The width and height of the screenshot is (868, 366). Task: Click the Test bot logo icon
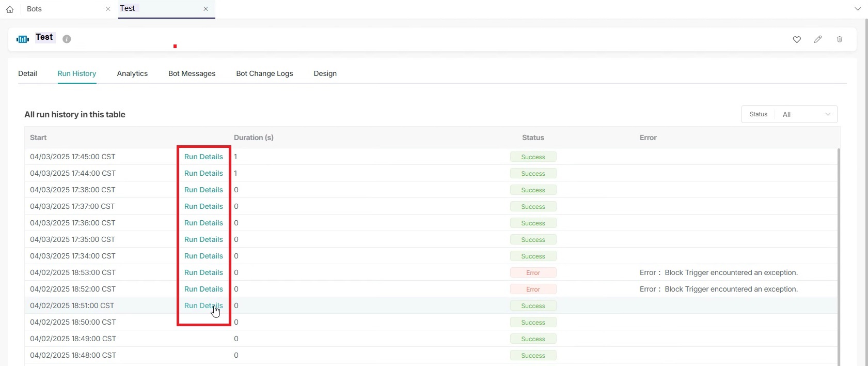[23, 39]
